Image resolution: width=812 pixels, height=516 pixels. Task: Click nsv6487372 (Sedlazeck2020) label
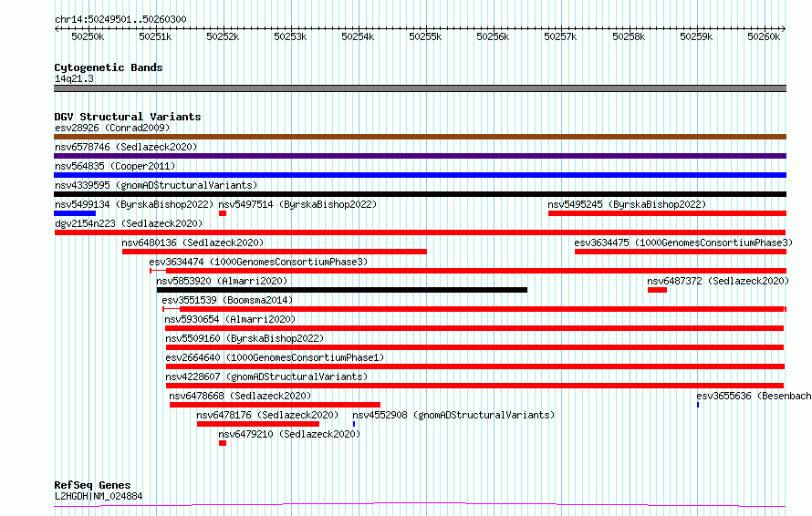(718, 281)
